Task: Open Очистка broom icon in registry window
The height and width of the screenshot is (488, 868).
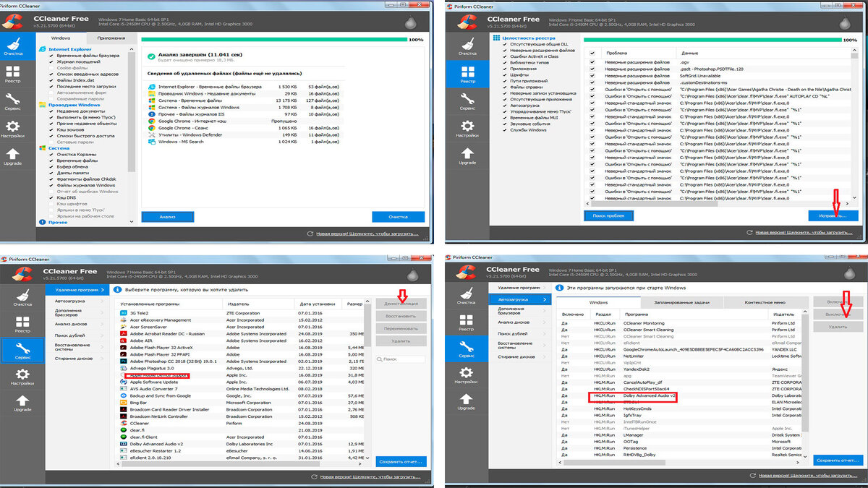Action: click(x=468, y=45)
